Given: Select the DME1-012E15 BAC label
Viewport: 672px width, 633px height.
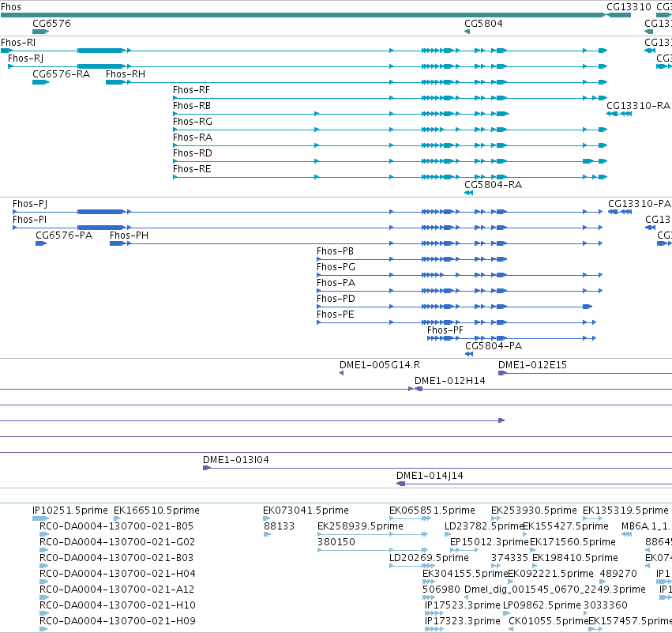Looking at the screenshot, I should tap(532, 365).
